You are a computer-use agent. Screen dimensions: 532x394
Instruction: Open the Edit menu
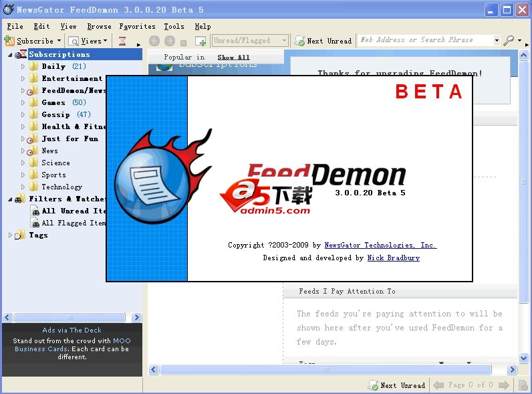pos(41,26)
